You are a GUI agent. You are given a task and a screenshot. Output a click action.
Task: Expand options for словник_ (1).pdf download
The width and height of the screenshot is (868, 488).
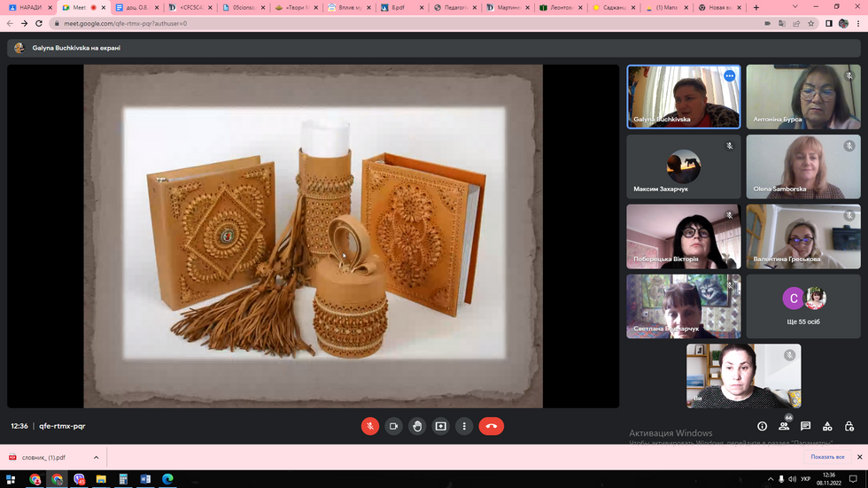point(97,458)
